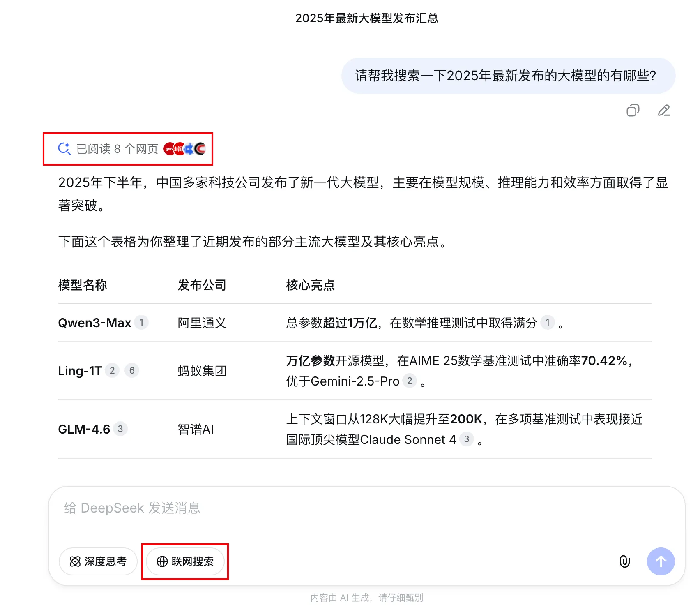Select the 发布公司 column header
Viewport: 700px width, 605px height.
[x=202, y=285]
